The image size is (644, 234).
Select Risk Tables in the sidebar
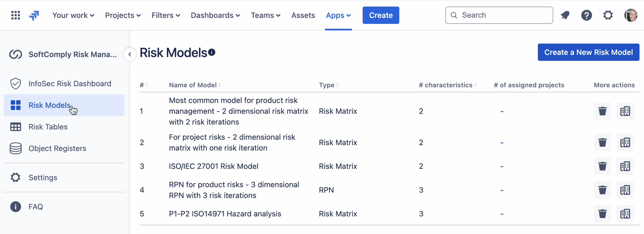point(48,127)
